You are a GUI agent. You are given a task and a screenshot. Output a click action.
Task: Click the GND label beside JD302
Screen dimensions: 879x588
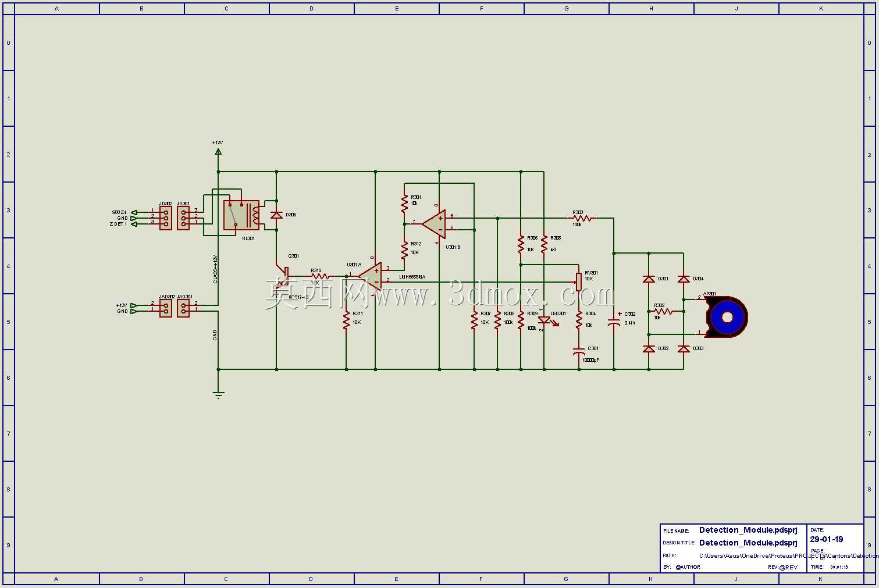[122, 218]
